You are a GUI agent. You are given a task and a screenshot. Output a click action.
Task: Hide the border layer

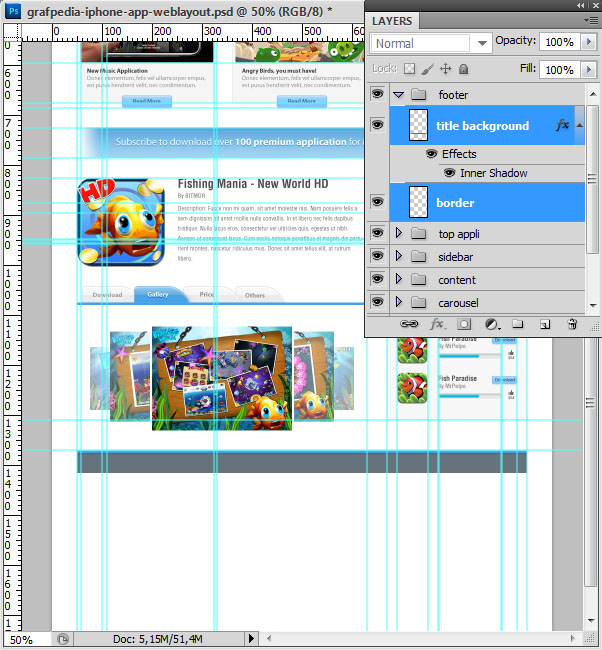(377, 202)
